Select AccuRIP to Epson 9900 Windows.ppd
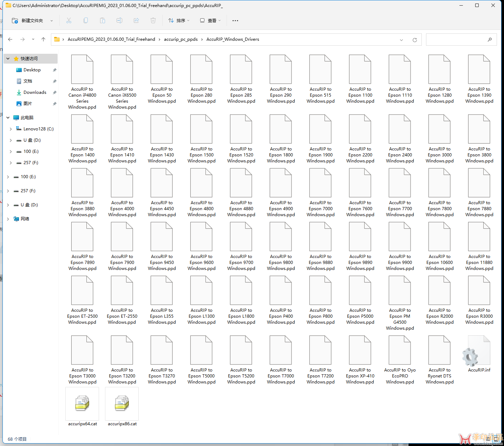The image size is (504, 446). (400, 246)
